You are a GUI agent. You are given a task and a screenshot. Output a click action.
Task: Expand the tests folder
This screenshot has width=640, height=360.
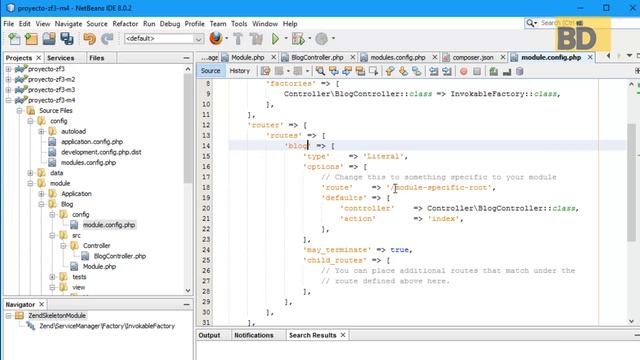point(52,277)
